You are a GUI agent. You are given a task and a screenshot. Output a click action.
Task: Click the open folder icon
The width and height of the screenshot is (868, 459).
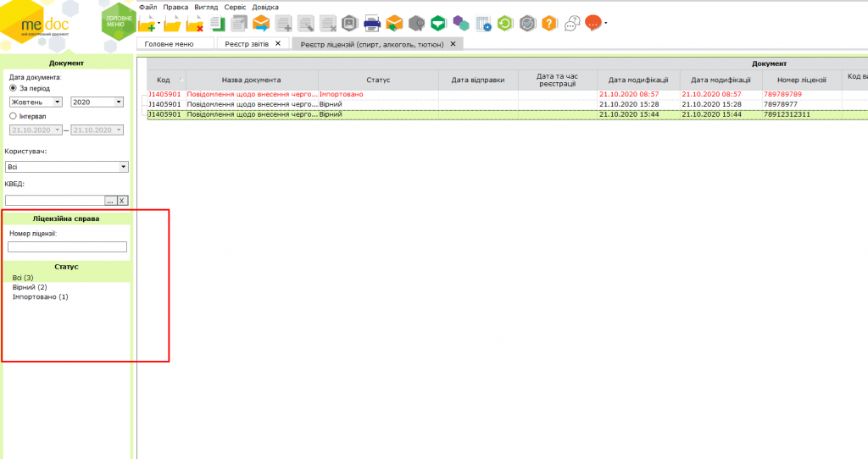pos(174,23)
